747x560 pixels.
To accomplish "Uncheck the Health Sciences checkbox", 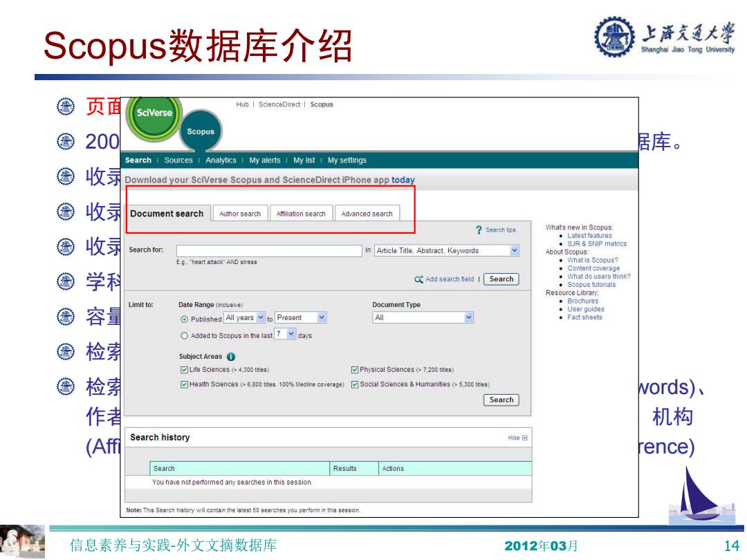I will click(x=184, y=385).
